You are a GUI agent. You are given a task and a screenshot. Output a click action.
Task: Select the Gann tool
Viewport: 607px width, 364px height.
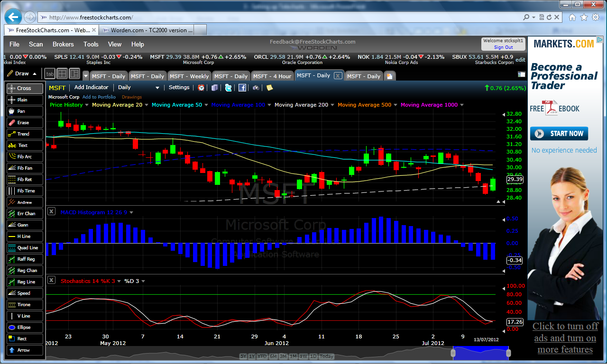click(25, 225)
